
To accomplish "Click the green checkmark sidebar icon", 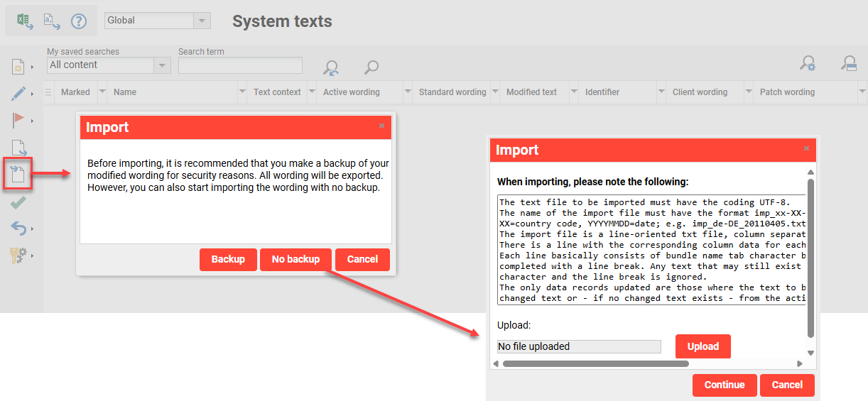I will pyautogui.click(x=18, y=203).
